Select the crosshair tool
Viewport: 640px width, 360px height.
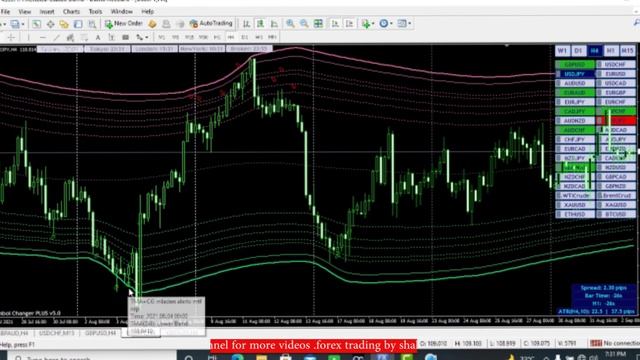[x=11, y=38]
